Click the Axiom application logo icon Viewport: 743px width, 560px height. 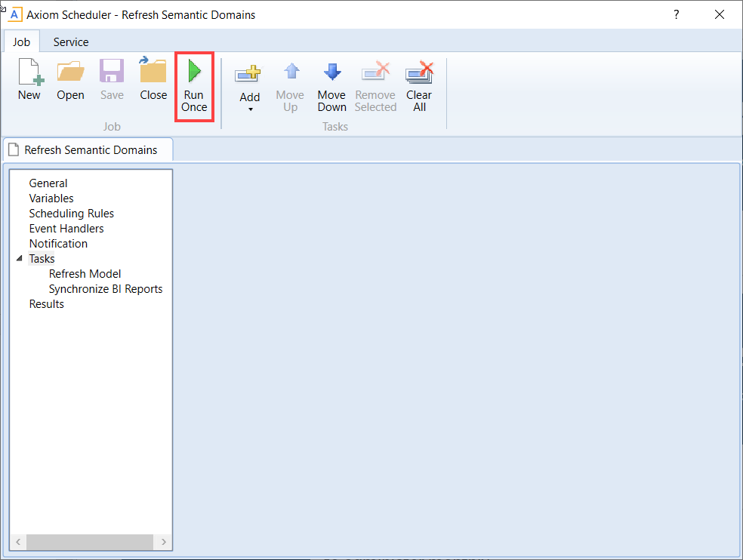tap(14, 14)
